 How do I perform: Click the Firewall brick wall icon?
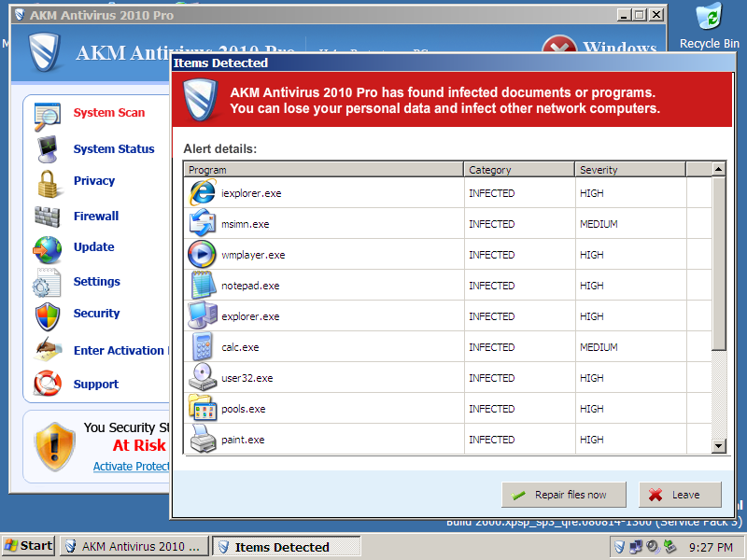tap(47, 217)
